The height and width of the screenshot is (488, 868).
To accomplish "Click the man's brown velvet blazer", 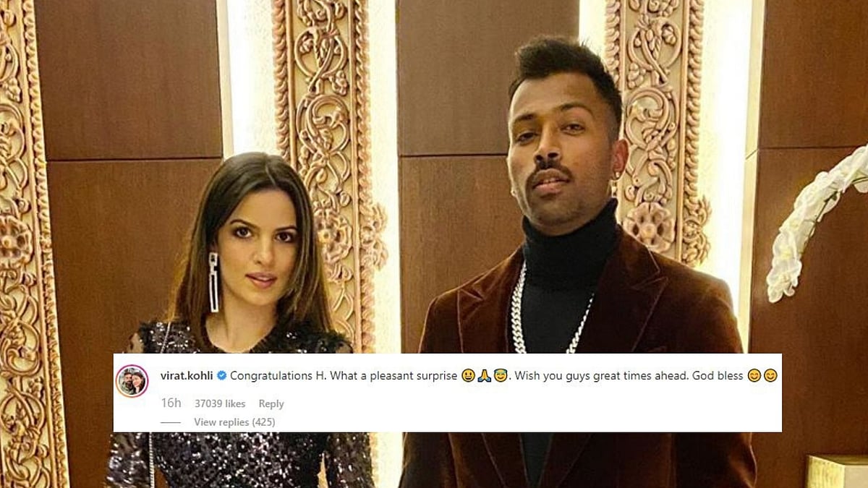I will click(579, 361).
